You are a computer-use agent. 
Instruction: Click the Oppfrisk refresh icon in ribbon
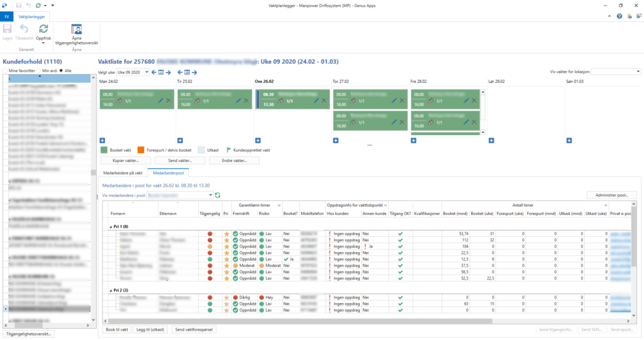43,29
